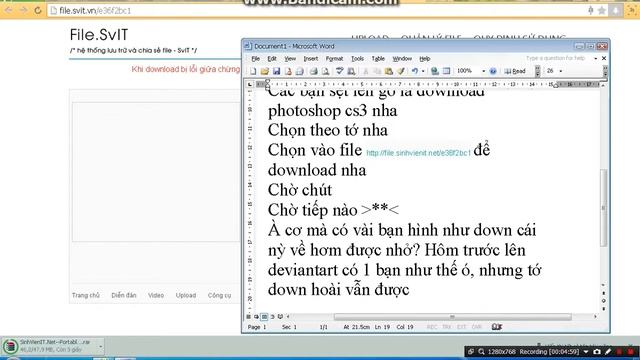Toggle EXT selection mode in status bar
This screenshot has width=640, height=360.
point(461,327)
